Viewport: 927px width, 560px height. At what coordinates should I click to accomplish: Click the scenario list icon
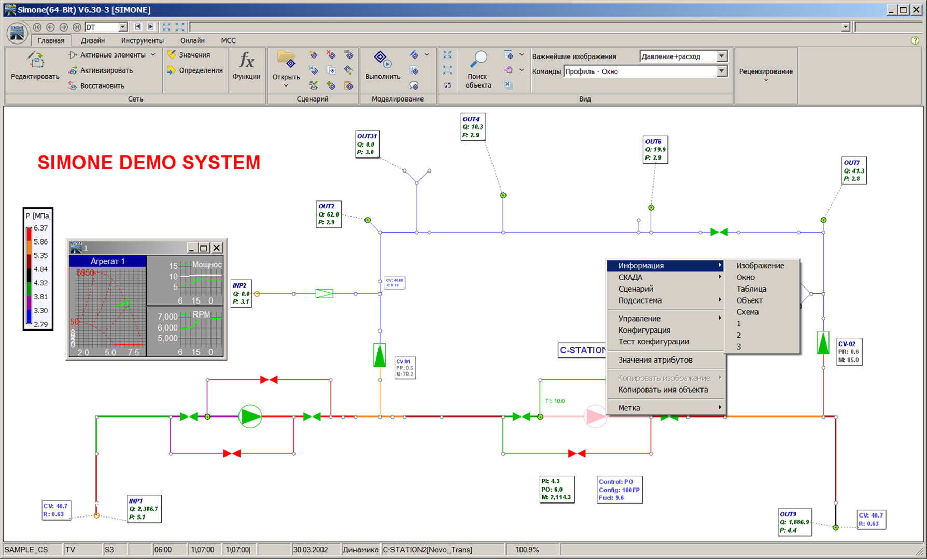349,55
